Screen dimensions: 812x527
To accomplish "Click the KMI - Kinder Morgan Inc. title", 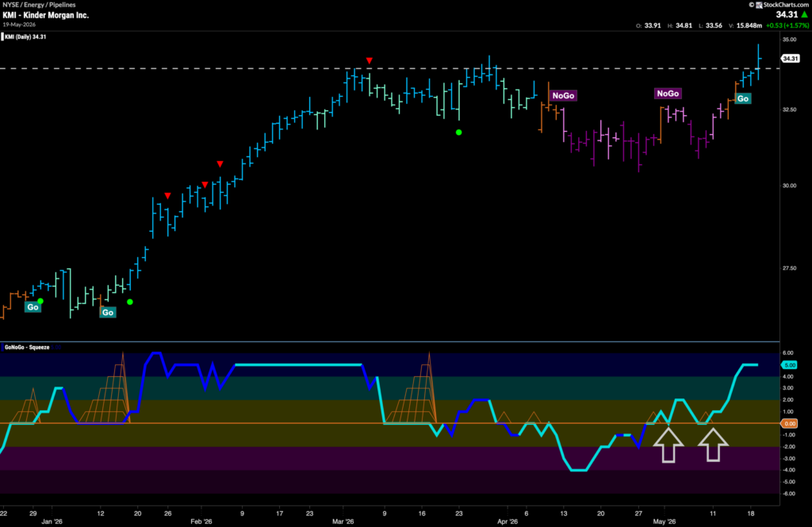I will 45,15.
